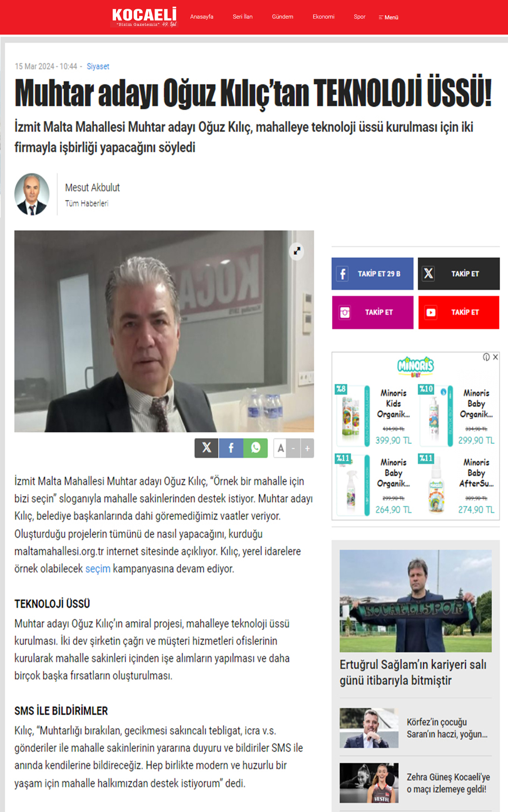Follow on Instagram with the pink button
This screenshot has height=812, width=508.
[x=373, y=312]
